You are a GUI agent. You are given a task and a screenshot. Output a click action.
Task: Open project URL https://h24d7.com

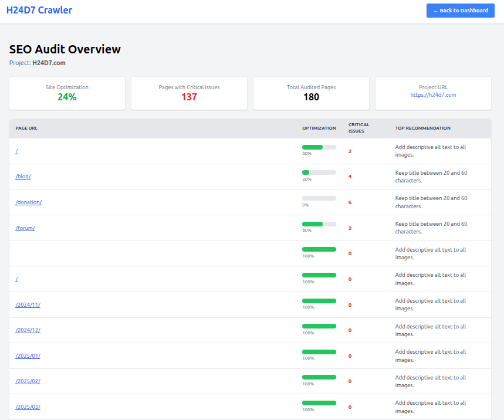coord(433,96)
